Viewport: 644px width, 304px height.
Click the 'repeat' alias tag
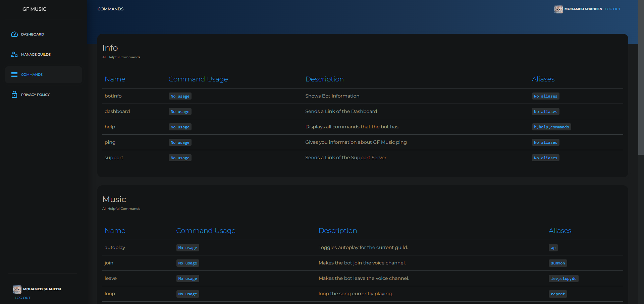(x=558, y=294)
